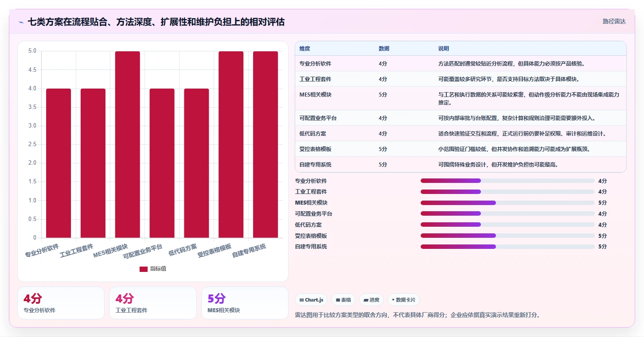Click the 受控表格模板 label in the progress list

point(311,236)
